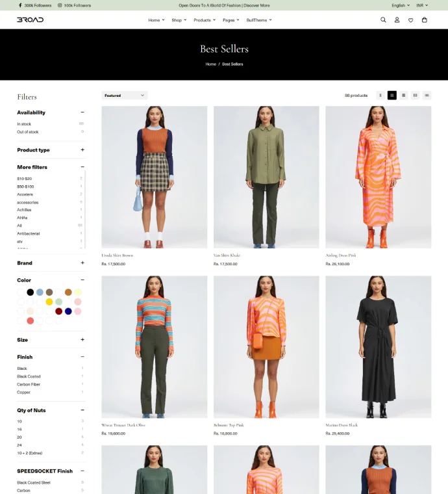Switch to four-column wide grid view
This screenshot has width=448, height=494.
(x=416, y=95)
